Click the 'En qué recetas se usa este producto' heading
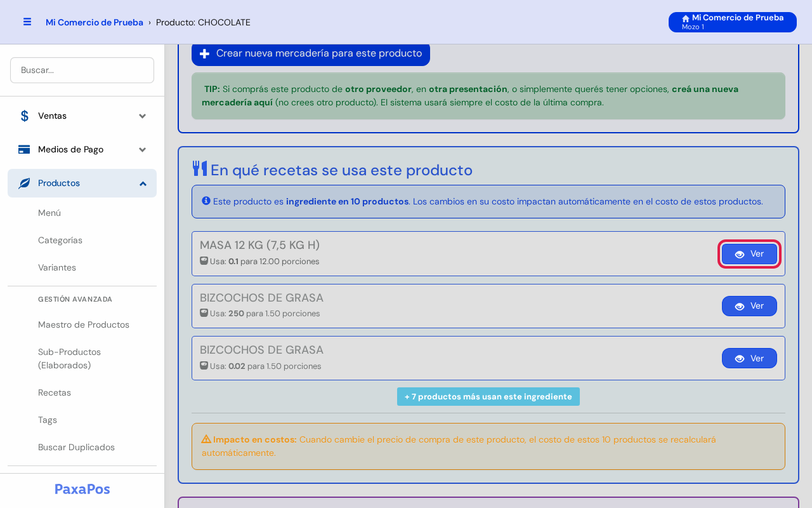 coord(341,170)
